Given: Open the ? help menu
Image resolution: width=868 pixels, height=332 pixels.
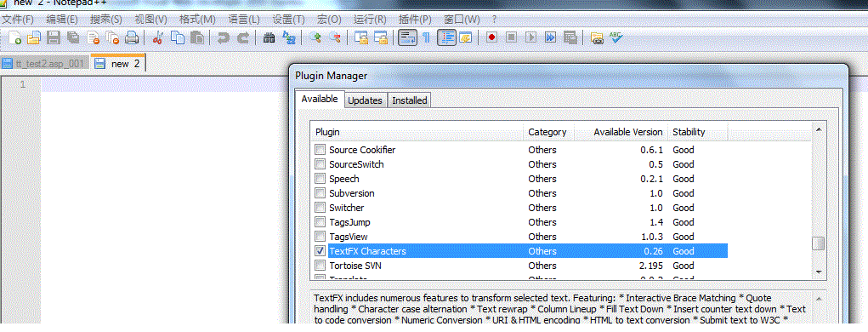Looking at the screenshot, I should point(494,19).
